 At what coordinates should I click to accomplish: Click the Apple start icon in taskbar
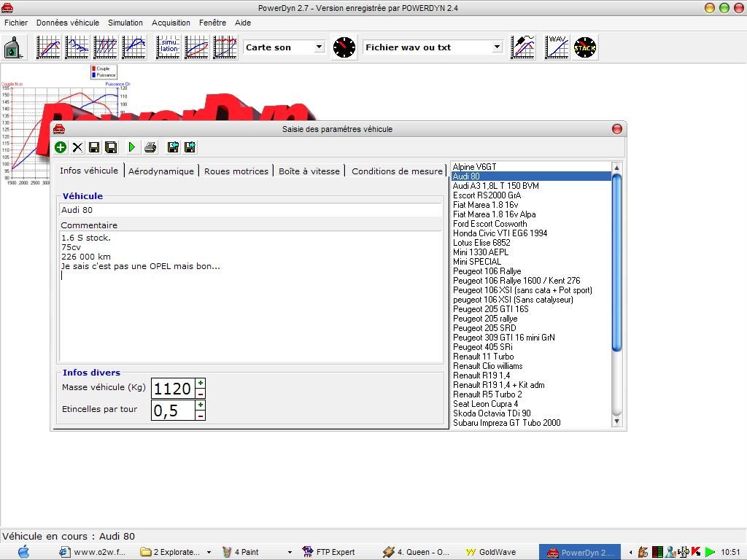point(23,552)
